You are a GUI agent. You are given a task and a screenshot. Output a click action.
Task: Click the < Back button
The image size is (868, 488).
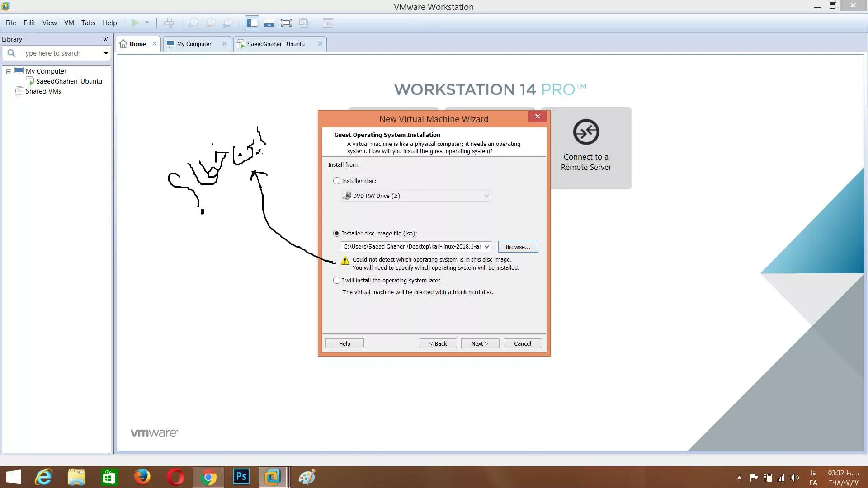pyautogui.click(x=438, y=343)
